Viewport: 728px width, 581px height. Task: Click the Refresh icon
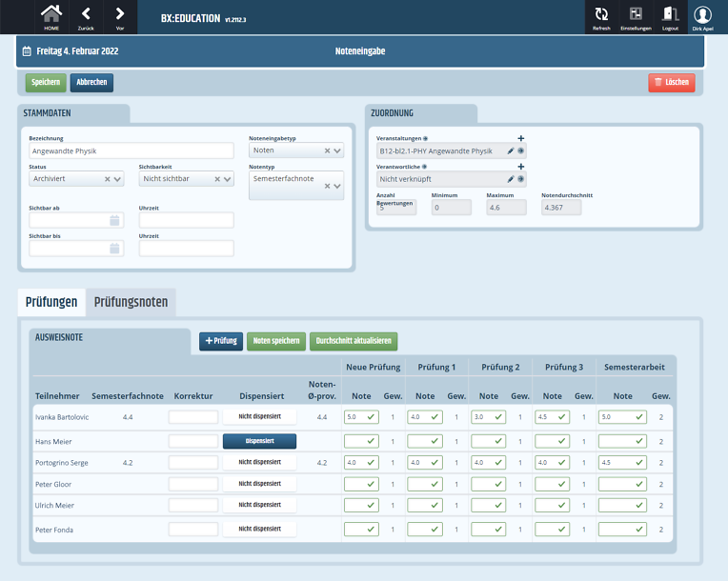(x=601, y=17)
